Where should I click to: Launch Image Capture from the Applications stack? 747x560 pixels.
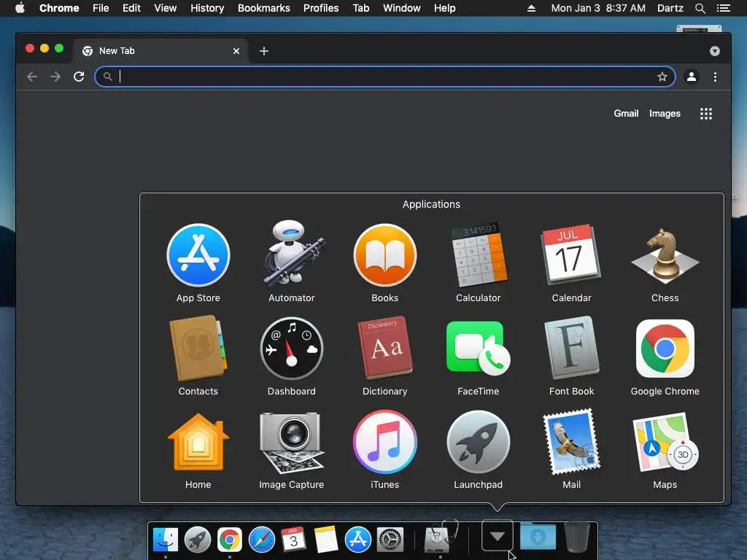click(x=292, y=442)
